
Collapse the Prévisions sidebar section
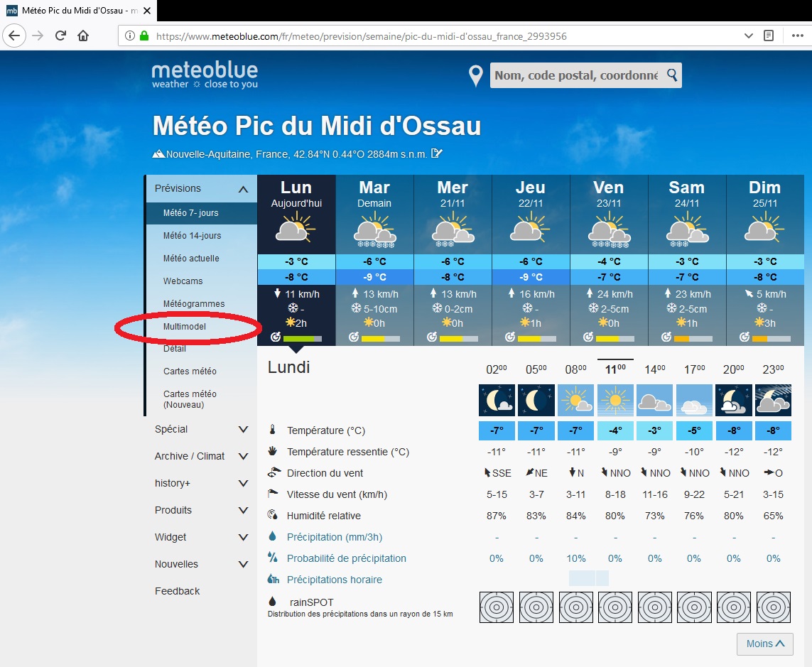pos(244,188)
